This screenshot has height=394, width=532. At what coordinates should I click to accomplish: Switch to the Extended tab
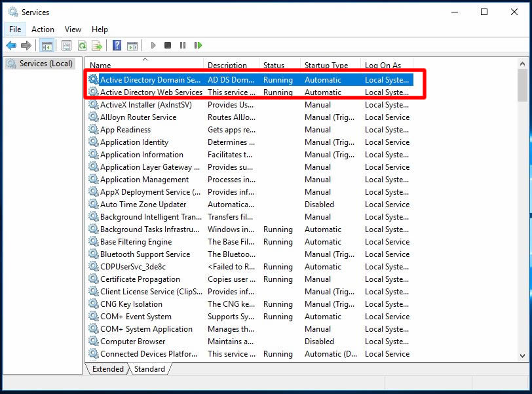point(107,369)
